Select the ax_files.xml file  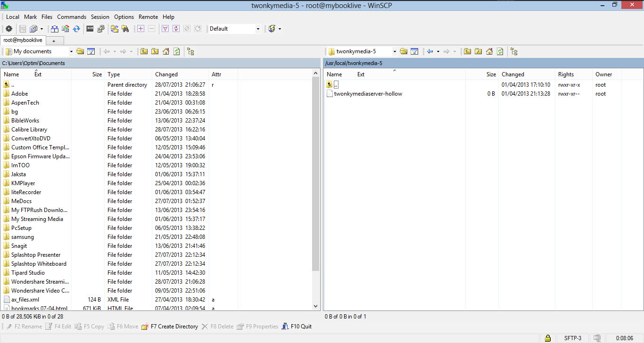[25, 300]
